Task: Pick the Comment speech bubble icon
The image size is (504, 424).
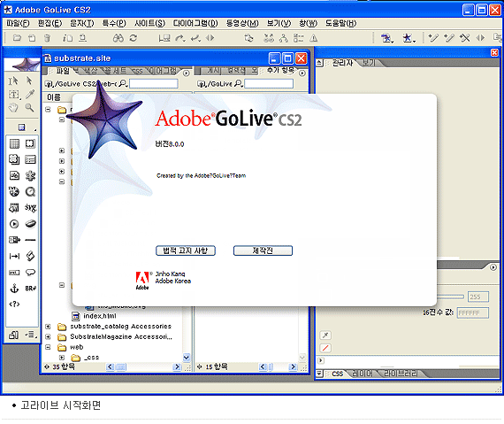Action: pos(30,273)
